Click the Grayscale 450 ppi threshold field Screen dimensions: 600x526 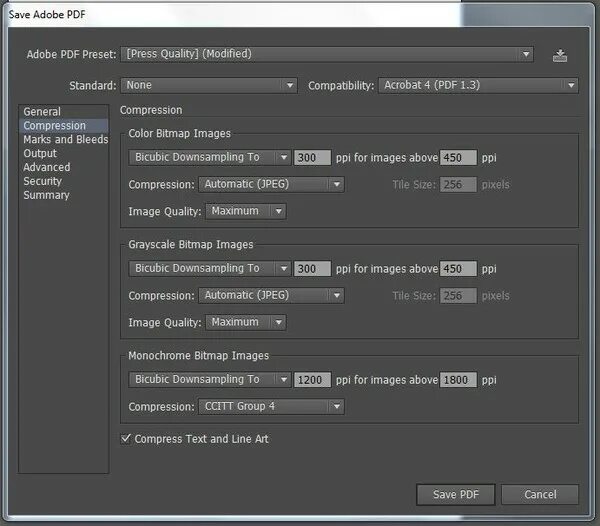(458, 269)
